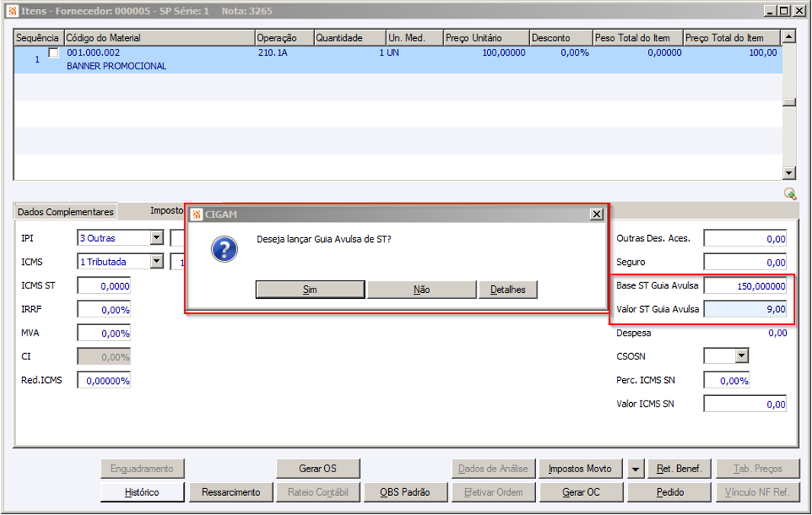Viewport: 812px width, 515px height.
Task: Click the vertical scrollbar thumb of the grid
Action: 788,102
